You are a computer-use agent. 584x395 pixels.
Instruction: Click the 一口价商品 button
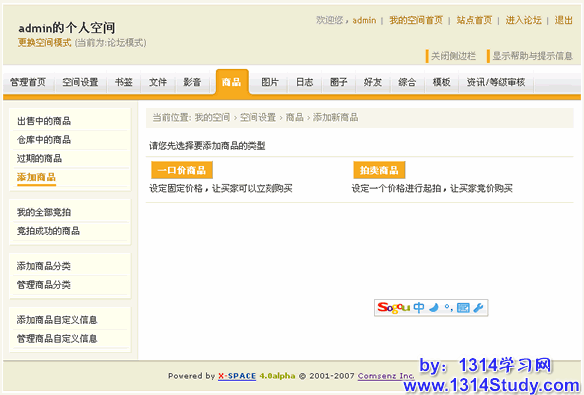click(182, 170)
